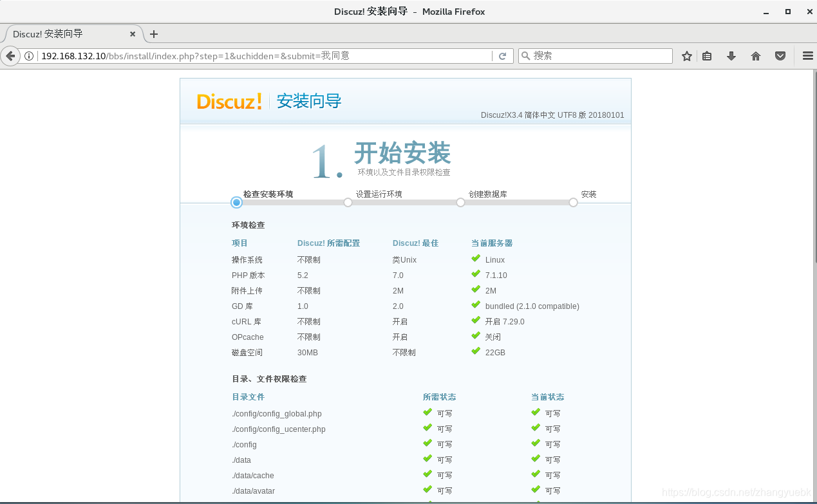
Task: Click the 创建数据库 step circle
Action: [460, 202]
